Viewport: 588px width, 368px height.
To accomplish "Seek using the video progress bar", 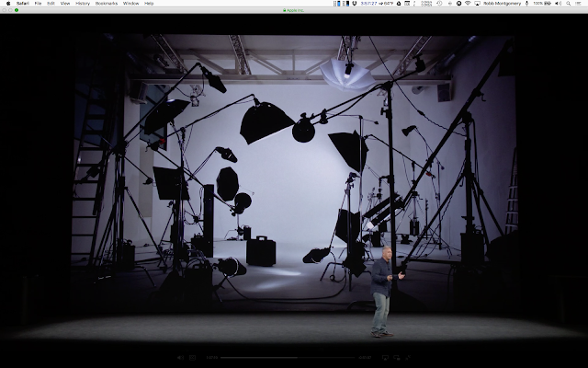I will click(x=288, y=358).
